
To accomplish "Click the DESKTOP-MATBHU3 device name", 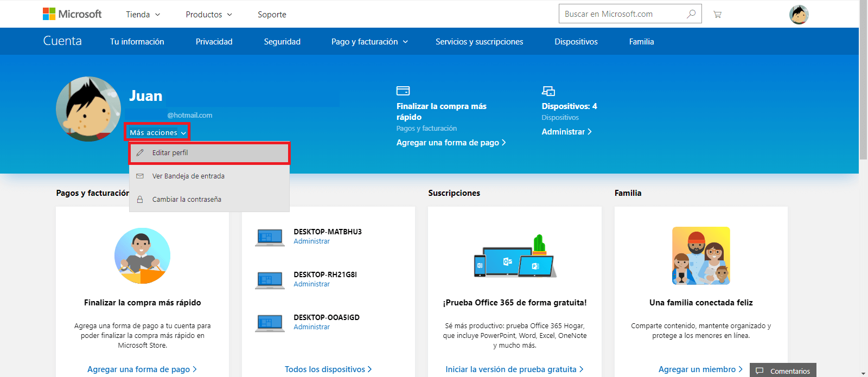I will 328,232.
